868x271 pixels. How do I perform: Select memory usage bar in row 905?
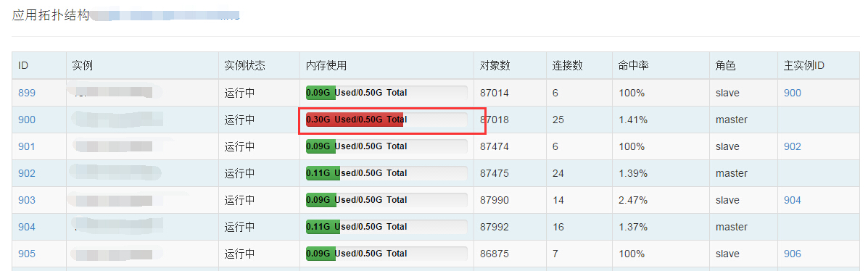pos(387,254)
